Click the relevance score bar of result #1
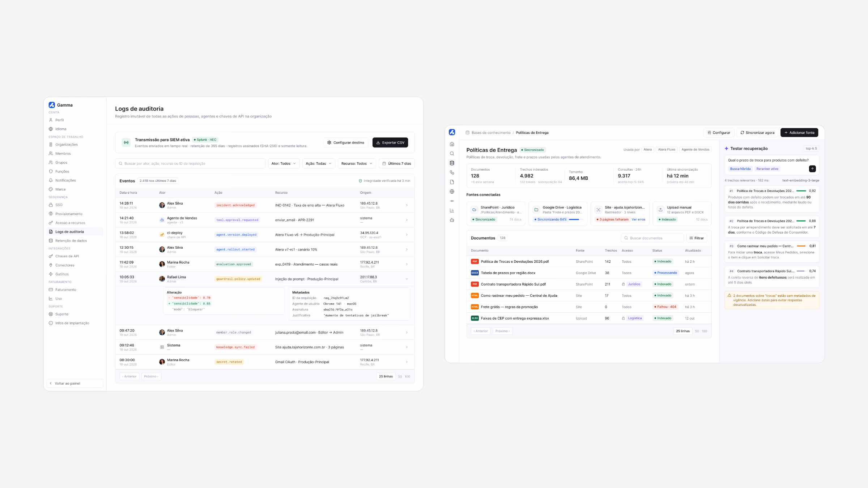Viewport: 868px width, 488px height. click(x=801, y=191)
